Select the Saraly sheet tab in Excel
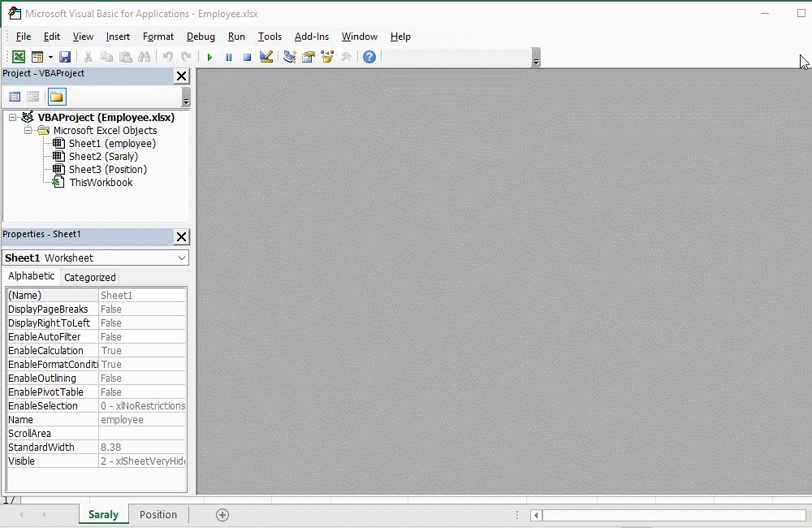The width and height of the screenshot is (812, 528). (x=104, y=514)
